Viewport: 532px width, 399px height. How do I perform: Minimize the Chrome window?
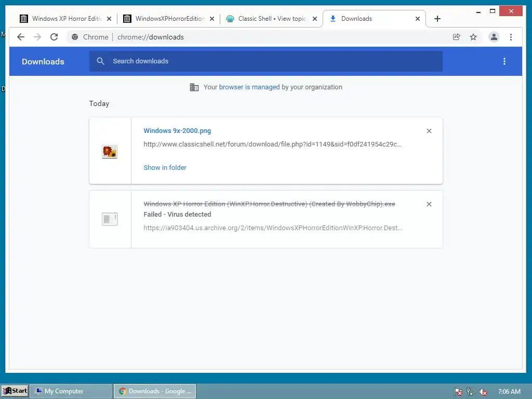(x=478, y=11)
